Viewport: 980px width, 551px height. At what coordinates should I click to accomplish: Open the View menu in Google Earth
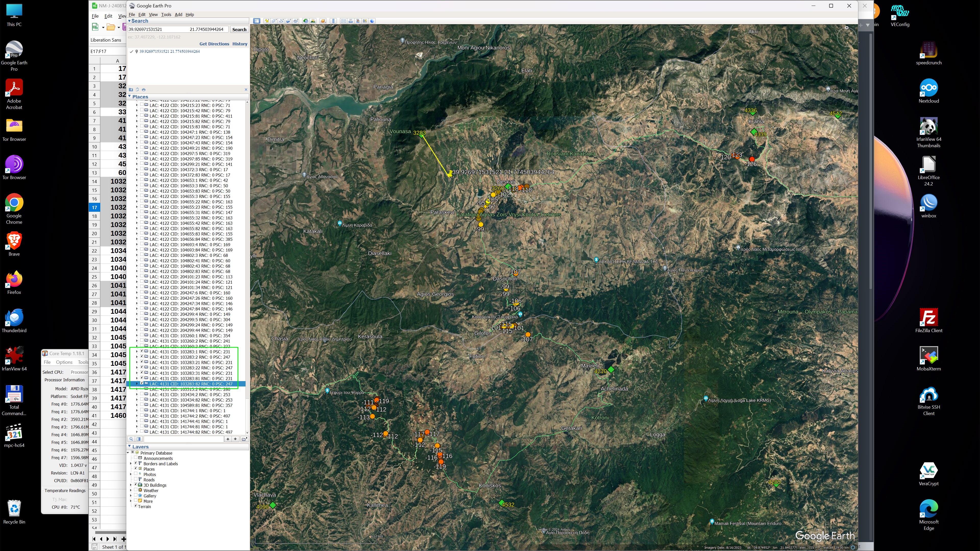[153, 15]
